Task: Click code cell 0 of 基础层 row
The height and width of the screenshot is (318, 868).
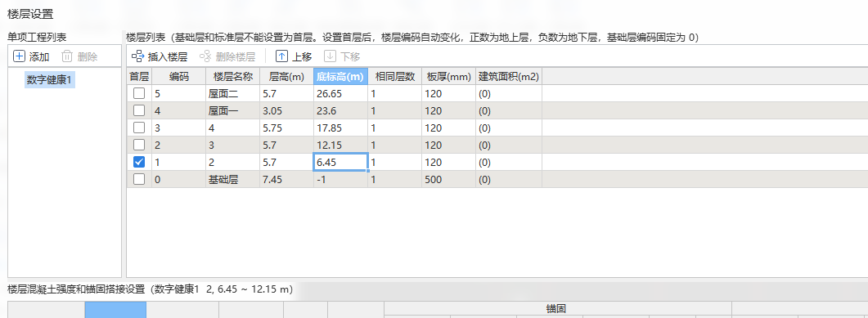Action: click(179, 179)
